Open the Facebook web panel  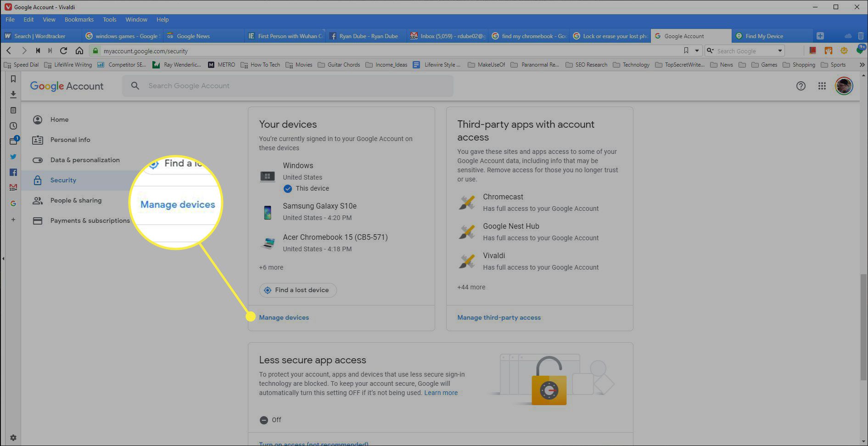13,172
